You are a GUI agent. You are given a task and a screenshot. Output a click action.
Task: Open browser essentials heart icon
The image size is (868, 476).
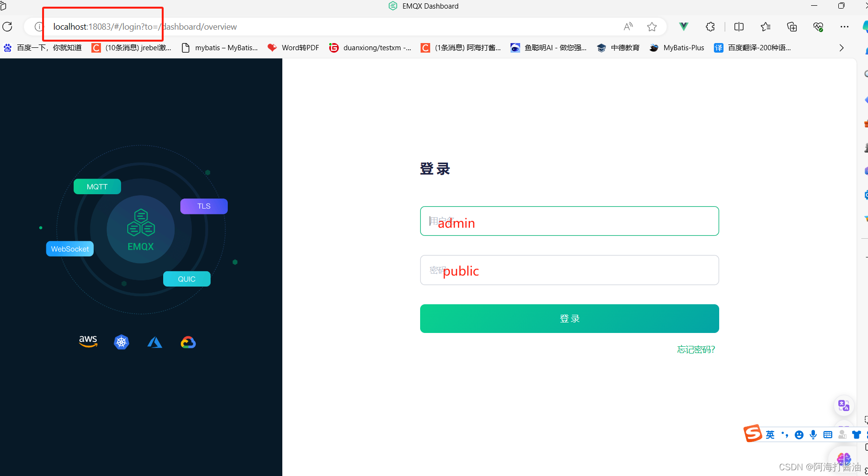point(818,27)
